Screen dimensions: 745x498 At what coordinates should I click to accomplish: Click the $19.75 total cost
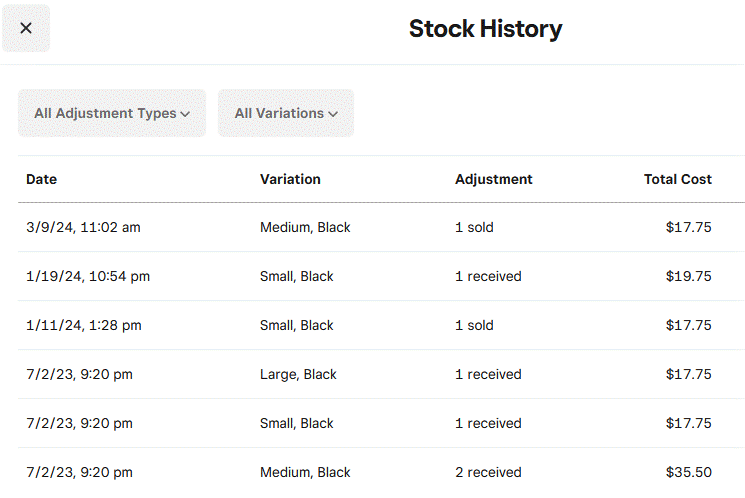tap(688, 276)
